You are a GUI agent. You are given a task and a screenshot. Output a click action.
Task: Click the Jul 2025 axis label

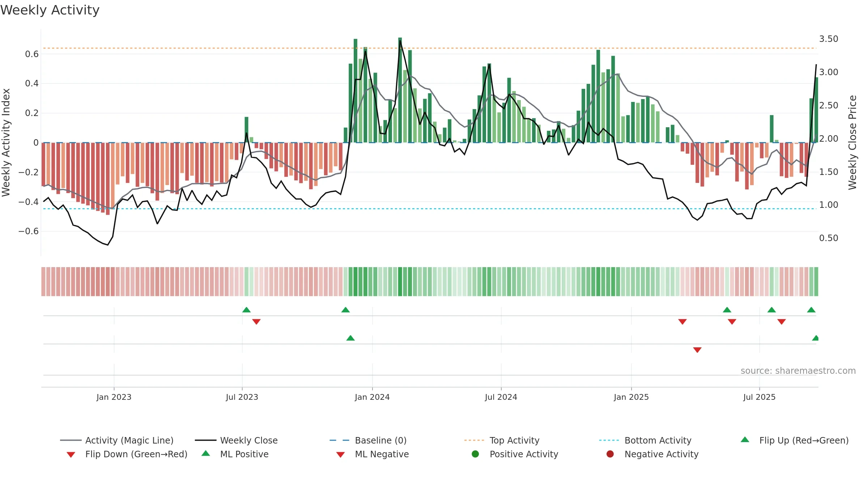pyautogui.click(x=759, y=397)
